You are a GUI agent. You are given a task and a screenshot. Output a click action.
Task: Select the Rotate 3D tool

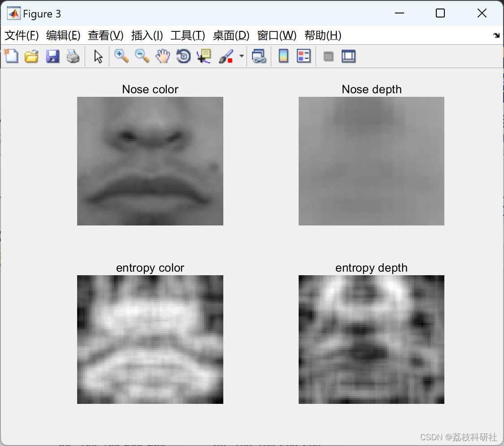183,56
